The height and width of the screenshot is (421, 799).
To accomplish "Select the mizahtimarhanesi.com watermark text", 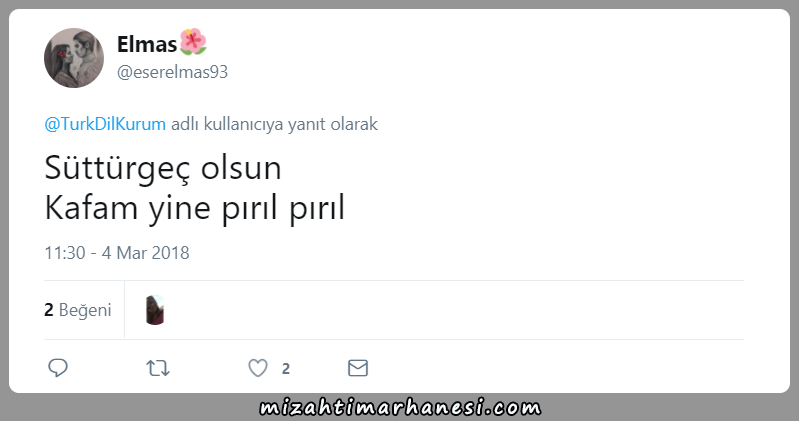I will click(400, 408).
